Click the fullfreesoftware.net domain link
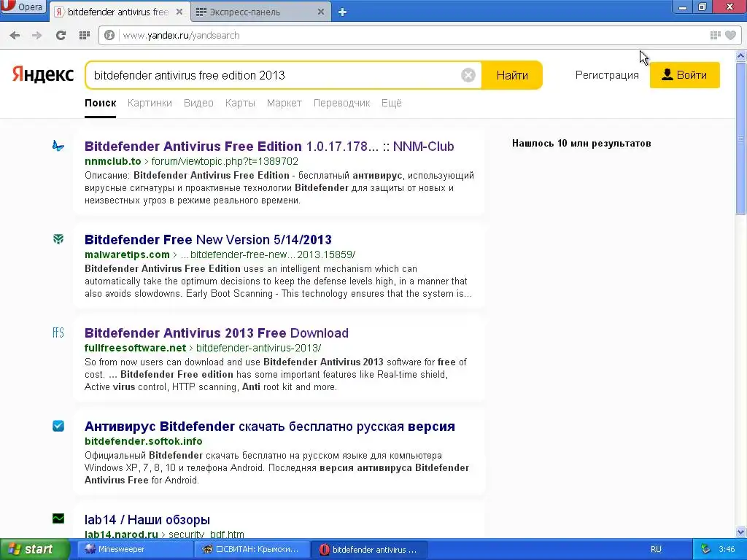747x560 pixels. click(135, 348)
